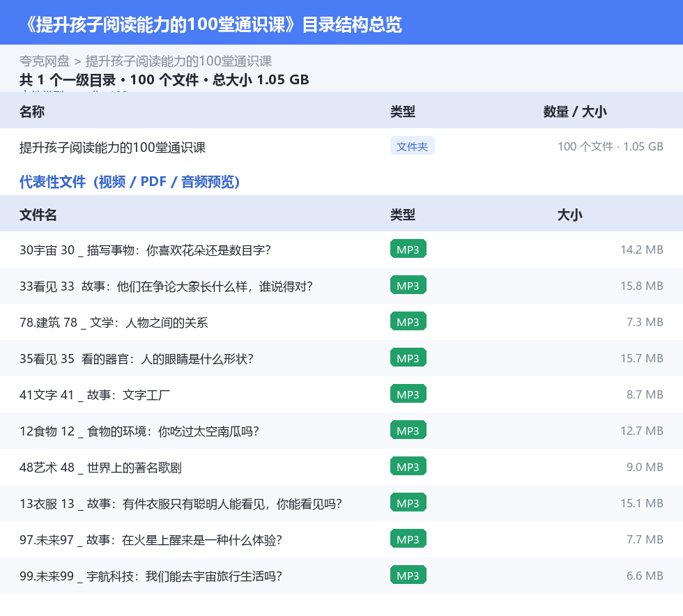
Task: Click MP3 badge in the 41文字 row
Action: pos(408,394)
